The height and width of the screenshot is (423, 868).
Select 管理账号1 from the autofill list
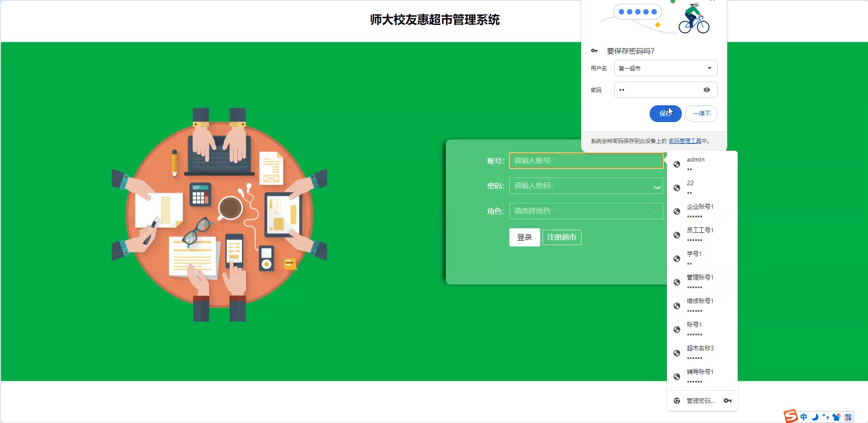click(700, 282)
